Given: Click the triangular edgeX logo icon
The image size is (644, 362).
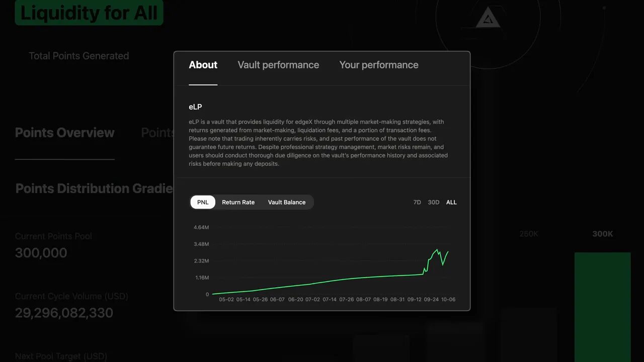Looking at the screenshot, I should 487,19.
